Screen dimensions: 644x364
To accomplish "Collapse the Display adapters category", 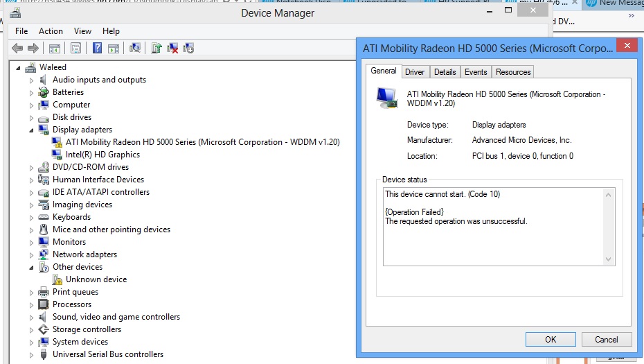I will [31, 130].
